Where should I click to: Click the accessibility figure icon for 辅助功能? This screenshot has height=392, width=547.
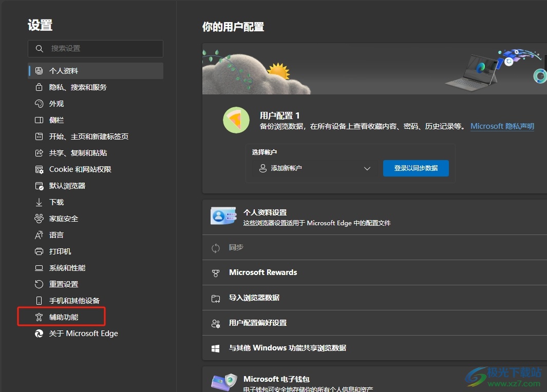[x=39, y=317]
